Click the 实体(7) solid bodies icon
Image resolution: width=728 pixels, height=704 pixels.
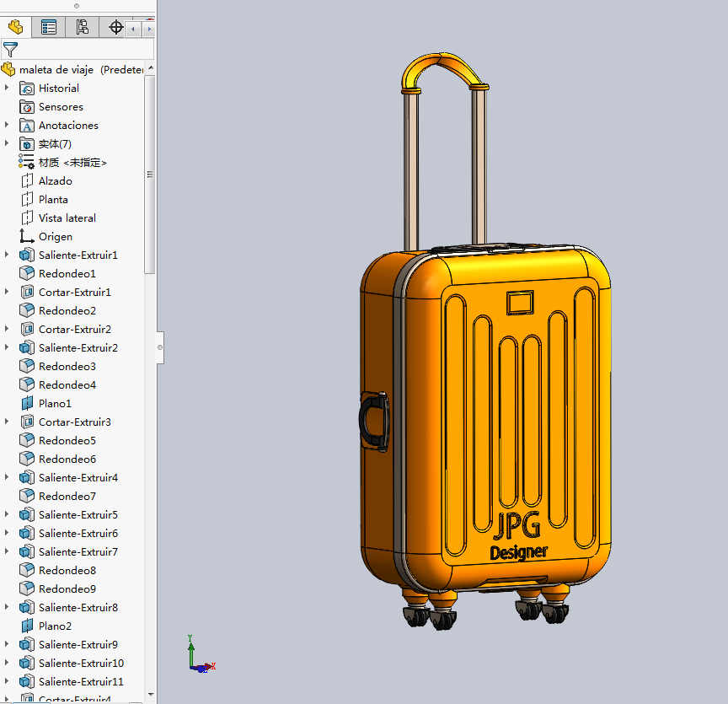(x=27, y=143)
